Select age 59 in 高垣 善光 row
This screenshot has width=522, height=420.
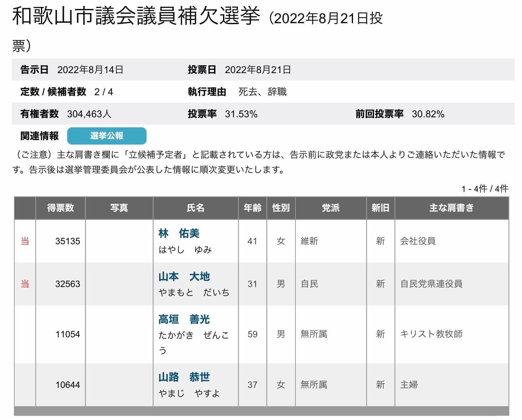pyautogui.click(x=253, y=334)
